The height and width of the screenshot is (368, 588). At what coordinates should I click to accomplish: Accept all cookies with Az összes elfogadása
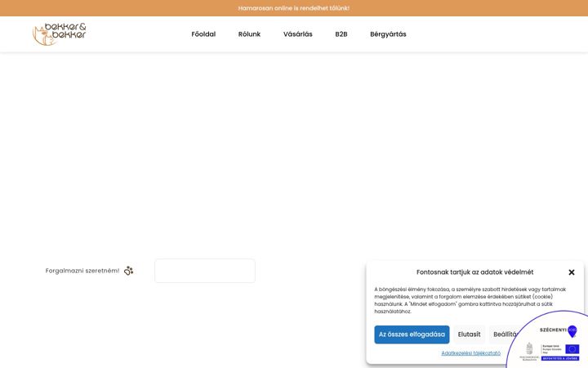click(x=412, y=334)
